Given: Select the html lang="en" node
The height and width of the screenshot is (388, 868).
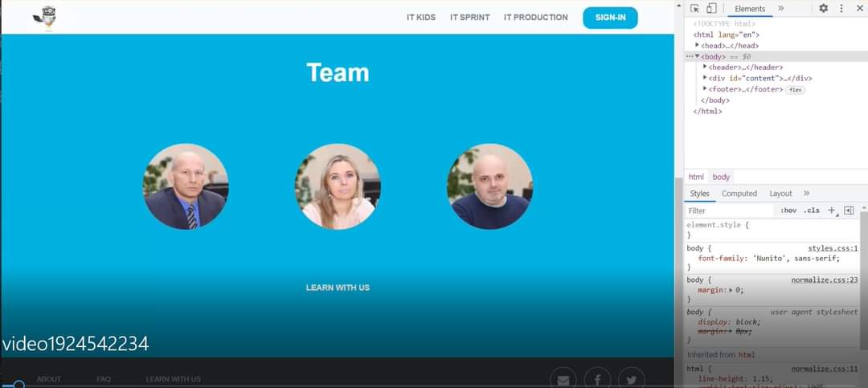Looking at the screenshot, I should point(727,35).
